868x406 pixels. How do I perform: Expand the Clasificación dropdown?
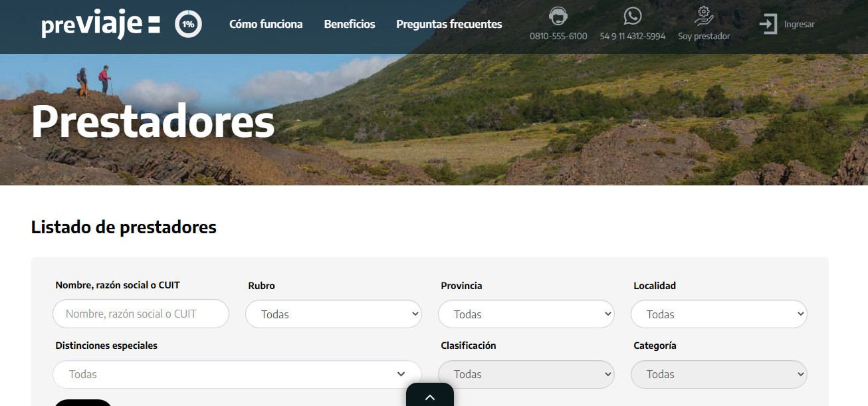(526, 374)
